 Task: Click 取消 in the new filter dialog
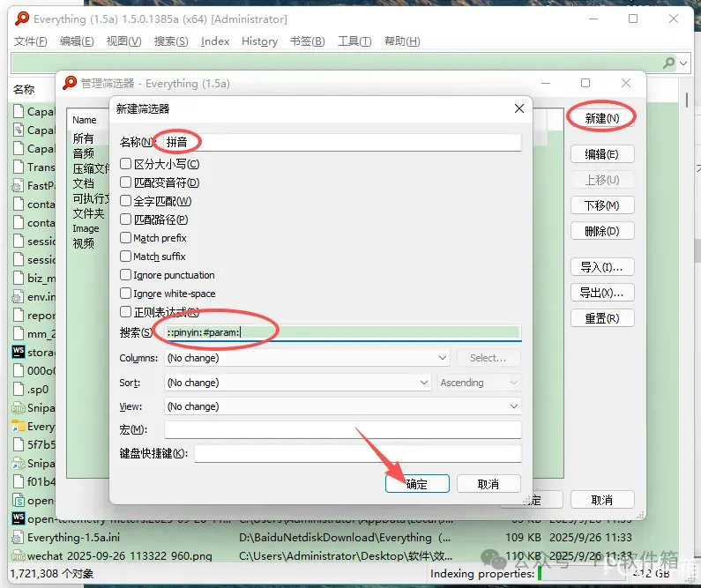coord(488,484)
